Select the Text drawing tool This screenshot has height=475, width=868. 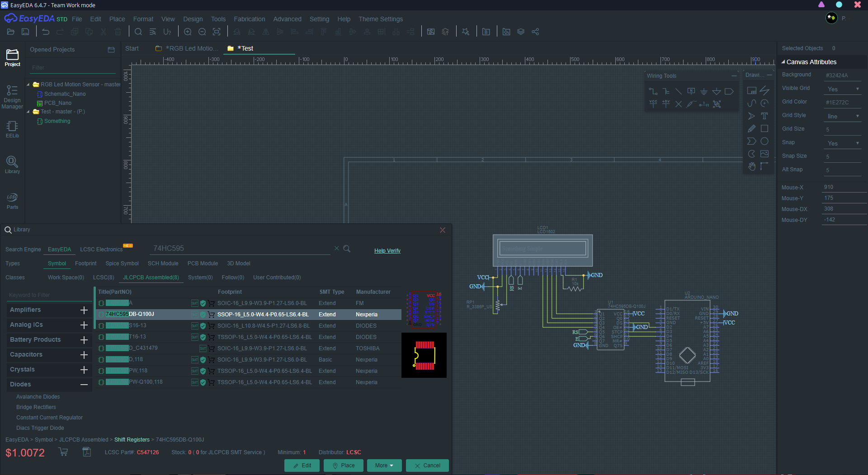(764, 116)
